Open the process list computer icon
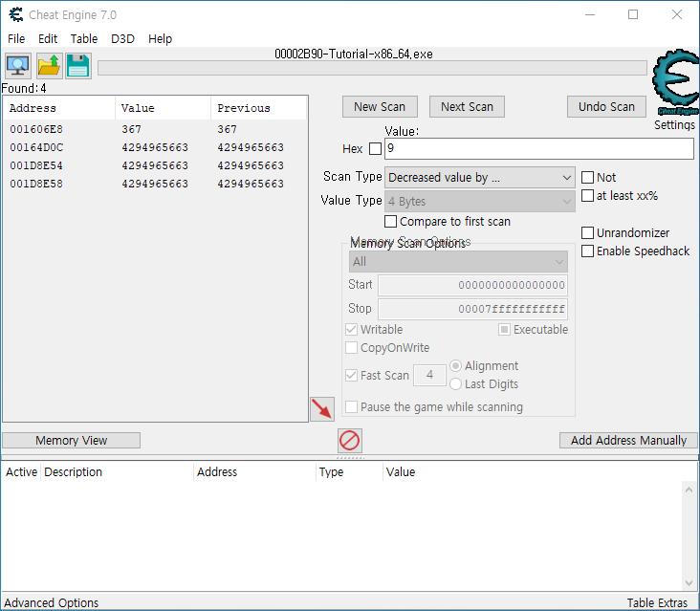 [x=18, y=66]
